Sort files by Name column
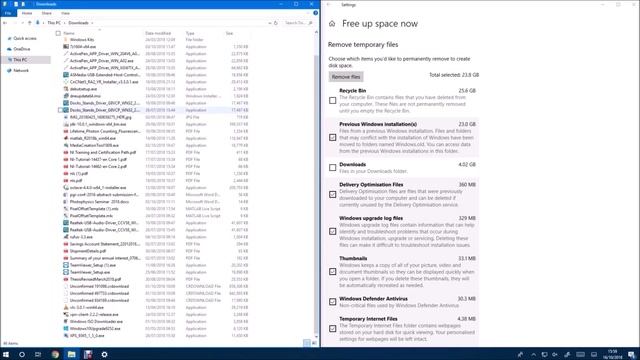640x360 pixels. tap(69, 33)
